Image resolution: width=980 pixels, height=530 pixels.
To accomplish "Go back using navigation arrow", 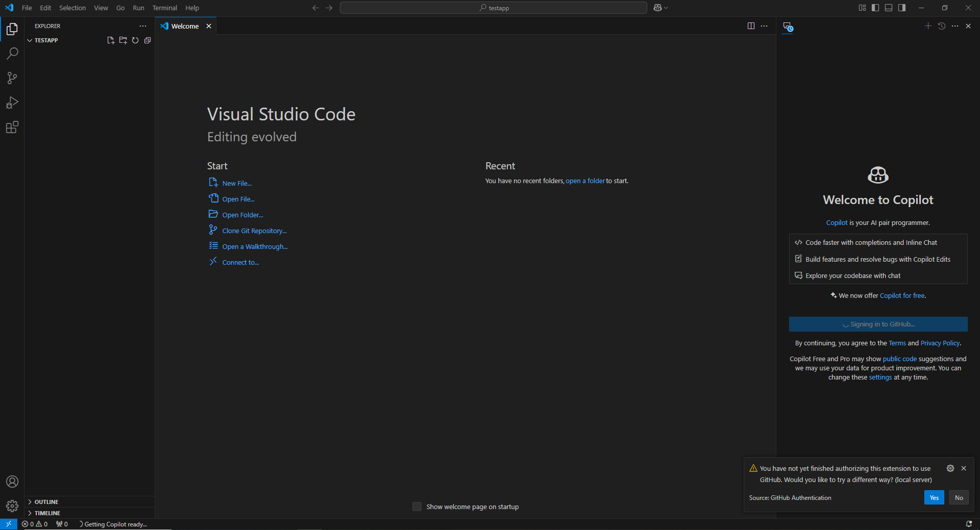I will pos(315,8).
